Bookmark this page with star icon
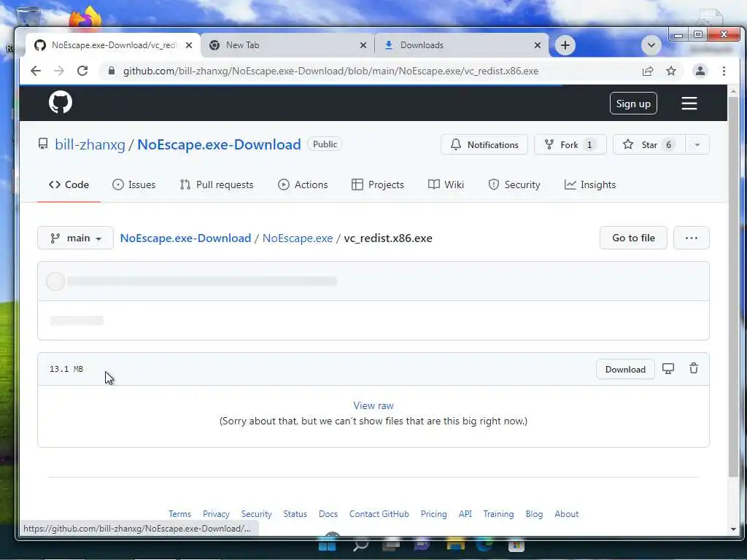This screenshot has height=560, width=747. pyautogui.click(x=671, y=71)
